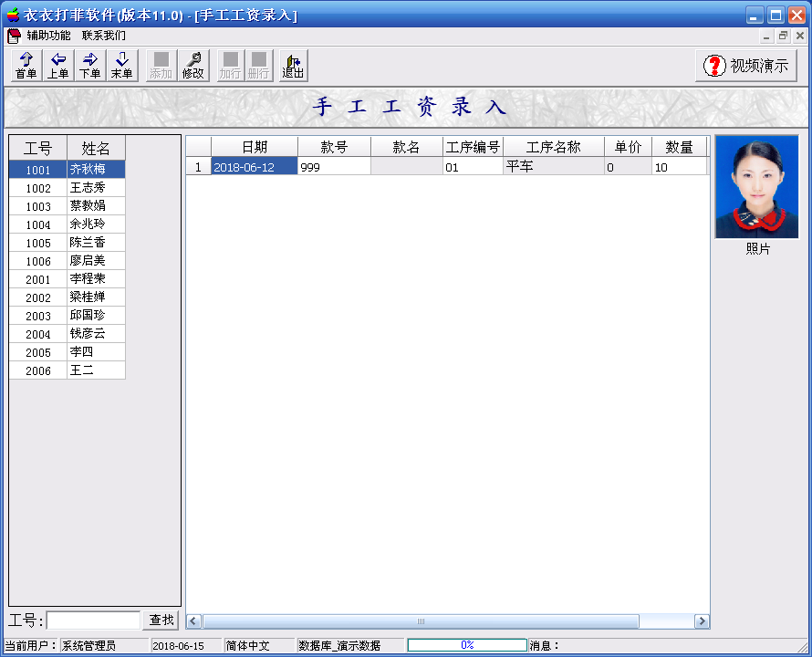Open the 辅助功能 menu
Screen dimensions: 812x657
(x=48, y=36)
